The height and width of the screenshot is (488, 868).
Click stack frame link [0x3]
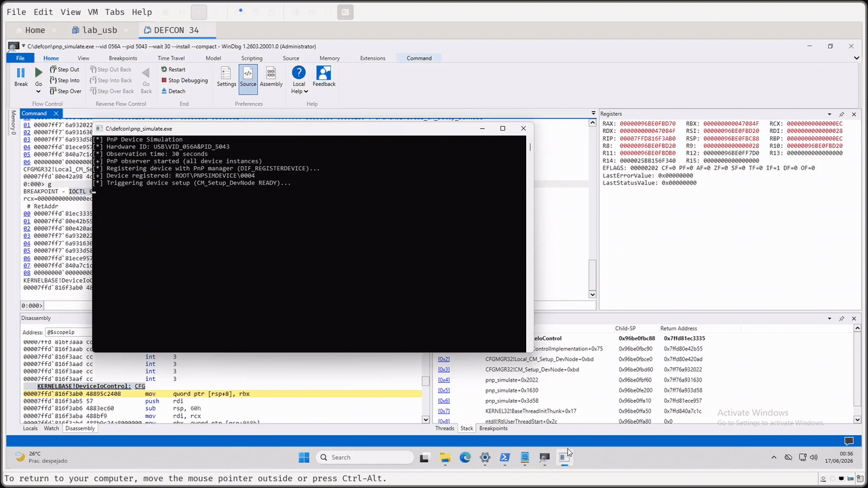coord(443,369)
